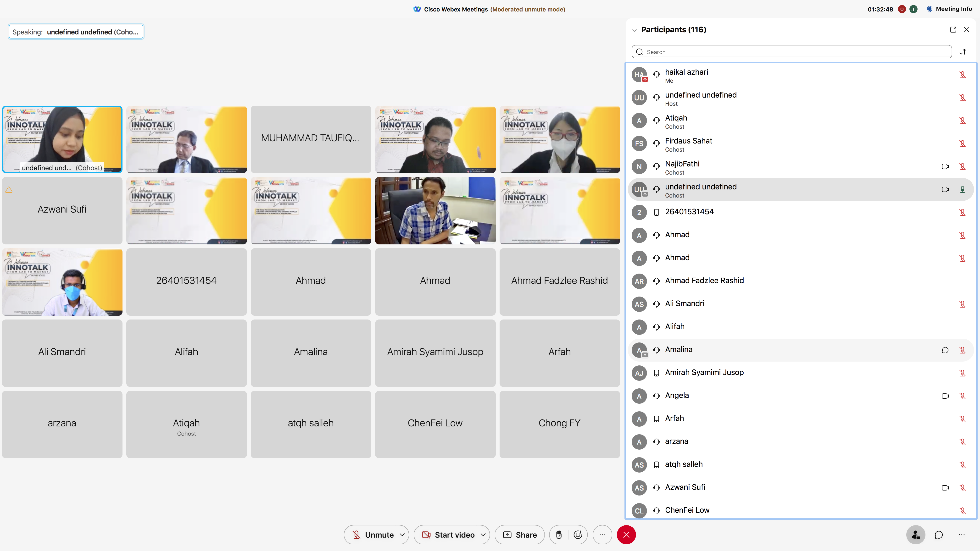Click the Share button

click(520, 535)
